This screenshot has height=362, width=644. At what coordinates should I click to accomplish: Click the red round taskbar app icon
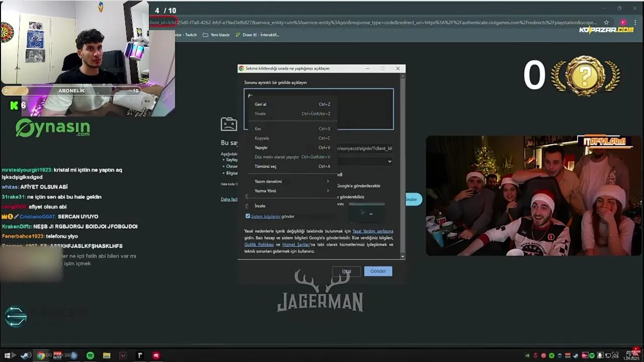click(156, 355)
